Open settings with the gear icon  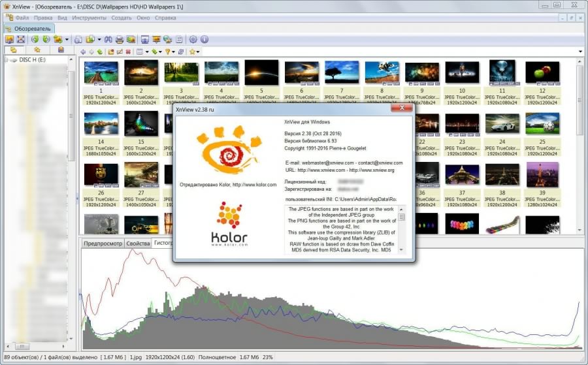point(193,39)
